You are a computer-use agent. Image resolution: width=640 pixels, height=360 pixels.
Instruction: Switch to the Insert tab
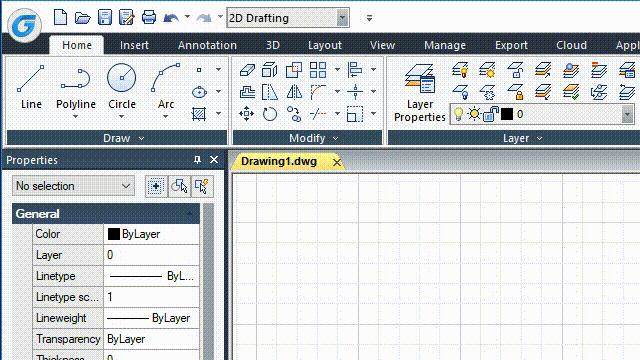[x=134, y=45]
